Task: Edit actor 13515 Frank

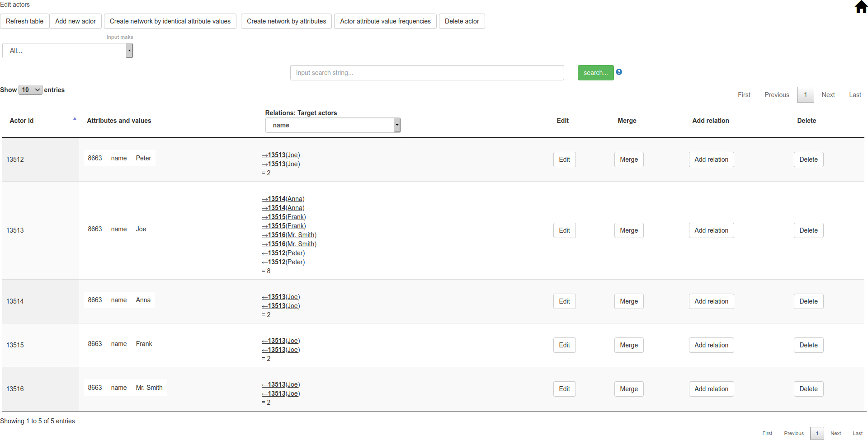Action: click(x=564, y=345)
